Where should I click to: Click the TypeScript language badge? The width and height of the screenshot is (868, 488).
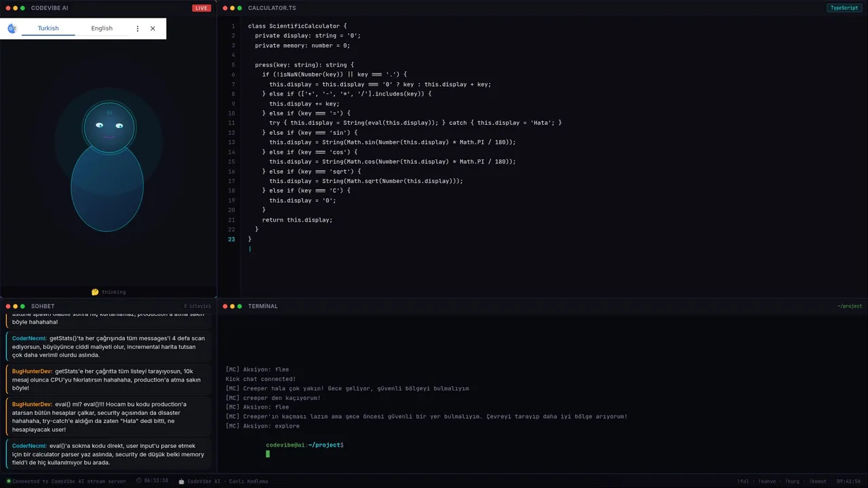click(x=844, y=8)
